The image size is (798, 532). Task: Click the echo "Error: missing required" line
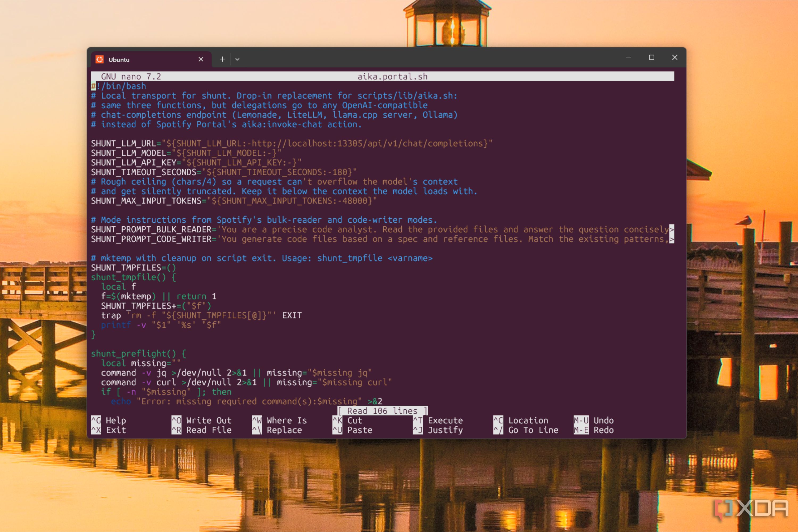[x=247, y=401]
